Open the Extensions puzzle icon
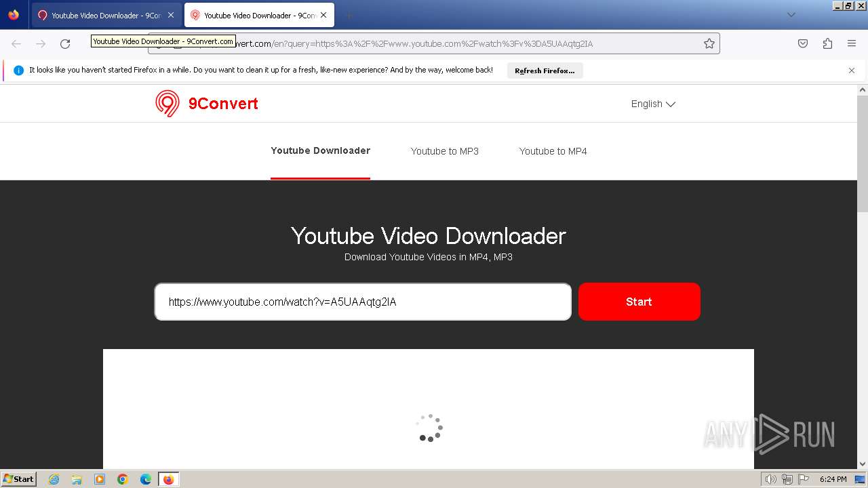 827,43
